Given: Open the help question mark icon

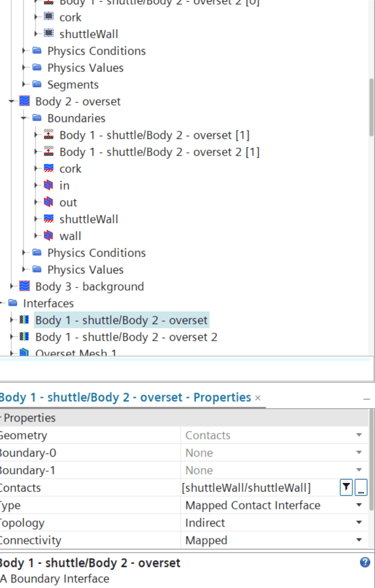Looking at the screenshot, I should pos(365,562).
